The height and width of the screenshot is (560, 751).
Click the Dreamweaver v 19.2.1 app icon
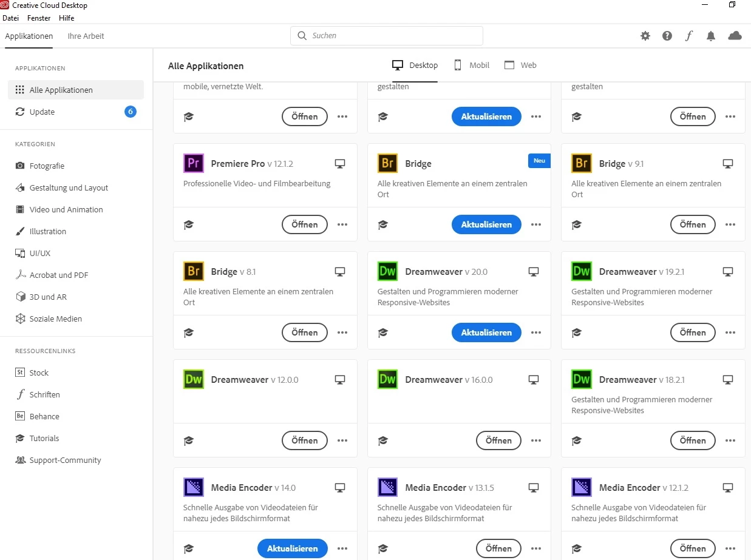(582, 271)
